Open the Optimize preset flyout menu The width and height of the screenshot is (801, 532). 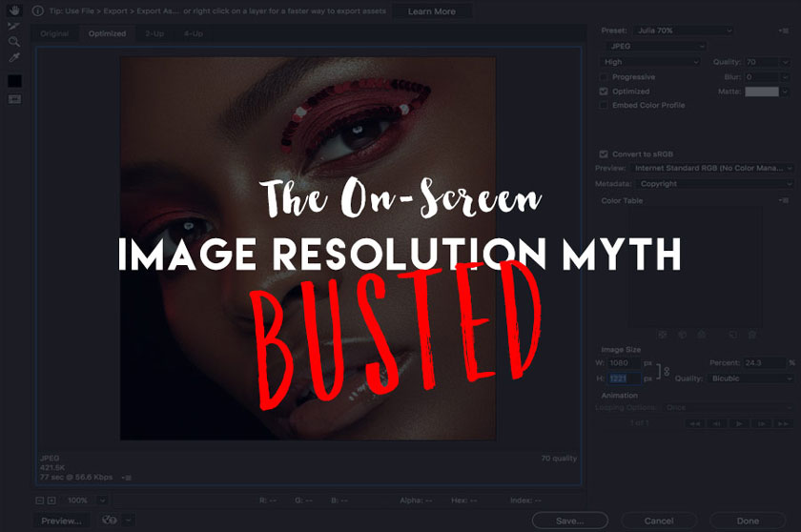783,31
